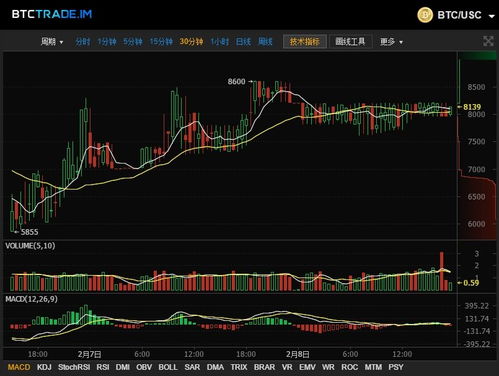Select the 日线 daily chart interval

(x=243, y=42)
